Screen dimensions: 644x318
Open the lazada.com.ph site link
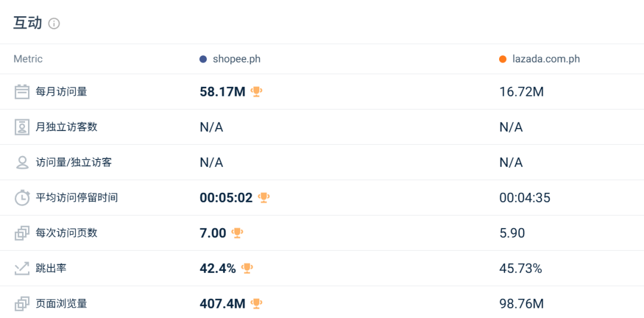546,59
